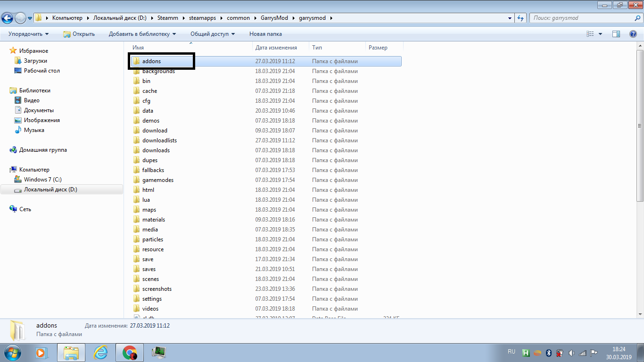Expand the Упорядочить dropdown menu
Screen dimensions: 644x362
[28, 34]
